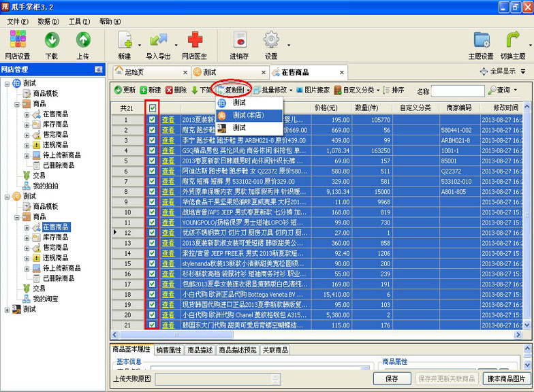Open the 数据 menu
Viewport: 534px width, 392px height.
point(48,22)
